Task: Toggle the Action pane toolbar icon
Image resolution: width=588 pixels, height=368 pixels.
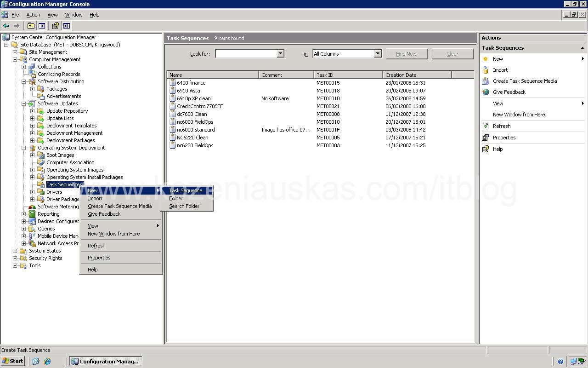Action: pyautogui.click(x=67, y=26)
